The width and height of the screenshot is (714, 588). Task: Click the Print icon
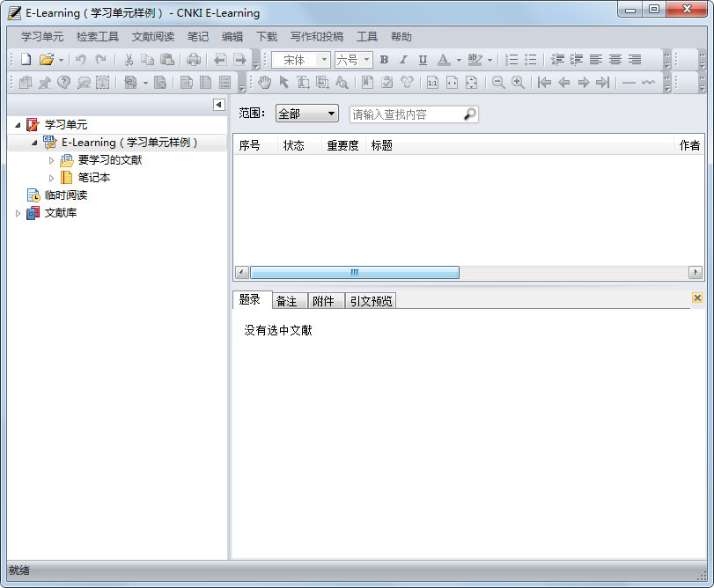point(193,59)
